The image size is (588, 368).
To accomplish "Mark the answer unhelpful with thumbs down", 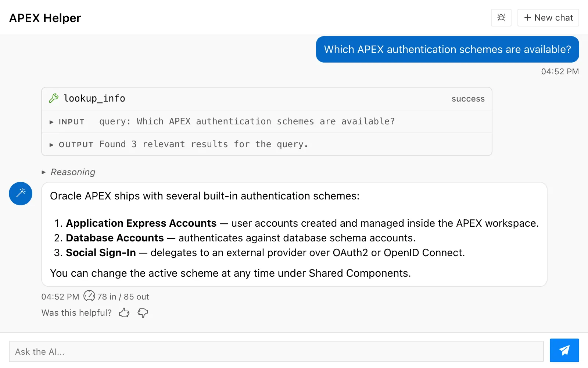I will pyautogui.click(x=143, y=313).
